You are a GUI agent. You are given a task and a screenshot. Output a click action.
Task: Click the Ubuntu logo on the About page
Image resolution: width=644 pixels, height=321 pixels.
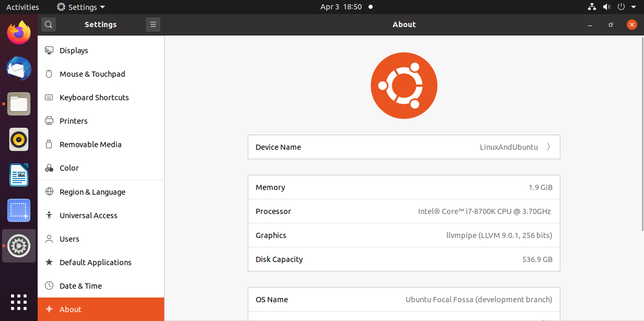404,85
